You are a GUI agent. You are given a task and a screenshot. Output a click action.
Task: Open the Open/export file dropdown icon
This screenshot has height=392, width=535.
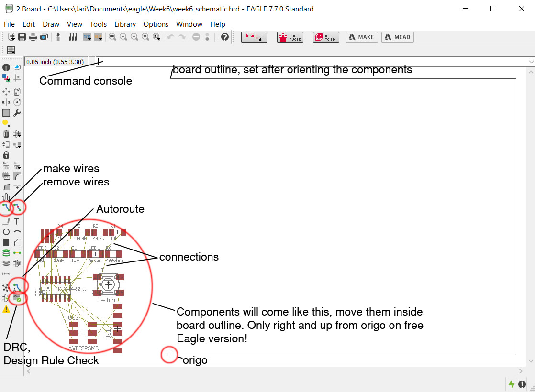coord(11,37)
